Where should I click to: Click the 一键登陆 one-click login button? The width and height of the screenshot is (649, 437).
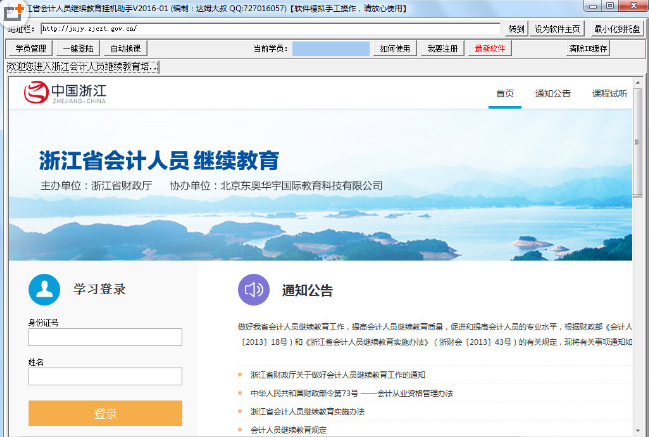[78, 48]
